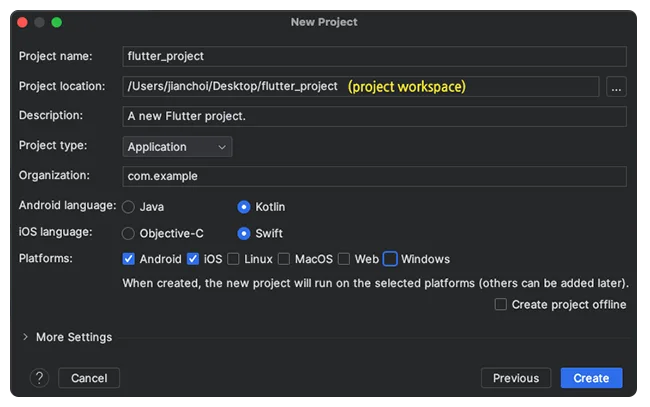Click the green zoom window button
Viewport: 650px width, 407px height.
coord(57,22)
